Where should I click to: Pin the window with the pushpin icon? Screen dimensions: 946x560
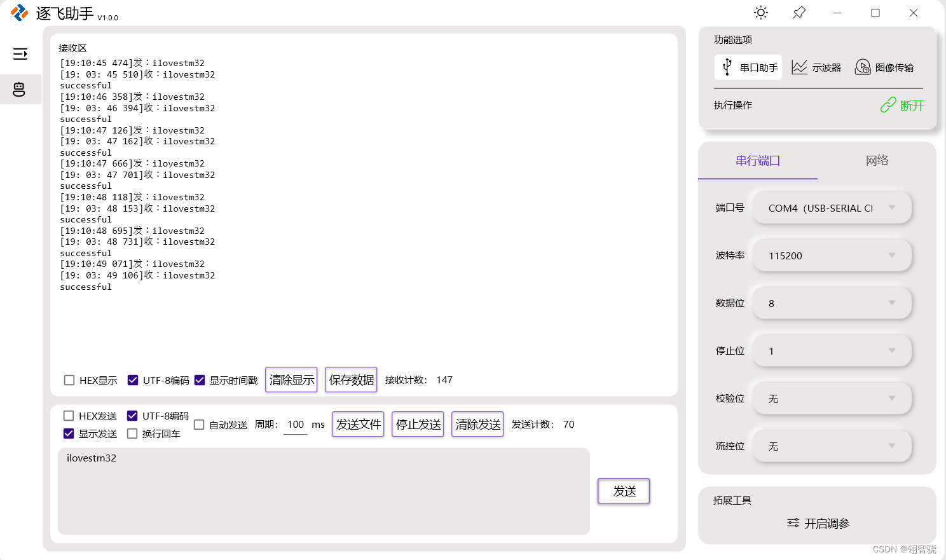pyautogui.click(x=799, y=13)
